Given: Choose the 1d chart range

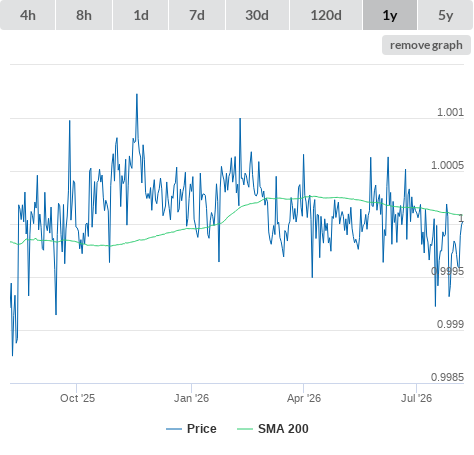Looking at the screenshot, I should point(141,15).
